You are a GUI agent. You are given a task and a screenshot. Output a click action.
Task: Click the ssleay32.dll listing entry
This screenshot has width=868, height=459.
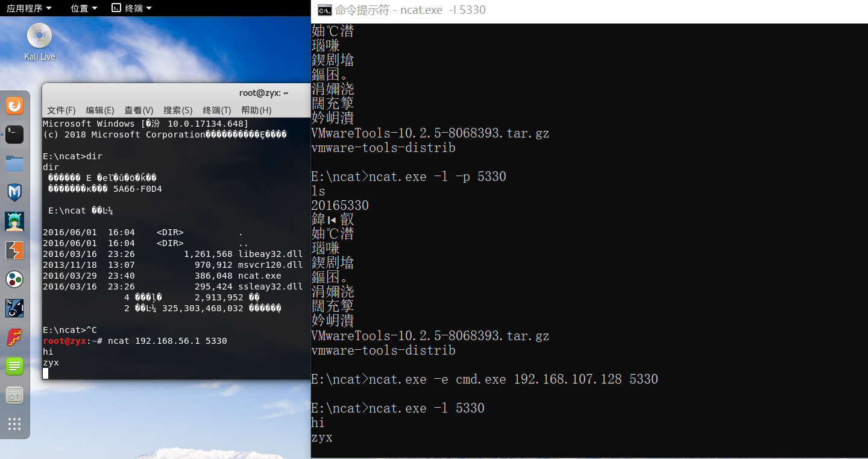(271, 286)
